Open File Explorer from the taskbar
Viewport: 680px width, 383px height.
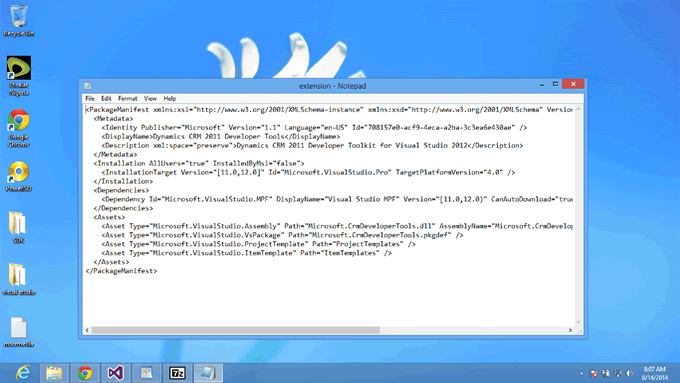[x=54, y=373]
